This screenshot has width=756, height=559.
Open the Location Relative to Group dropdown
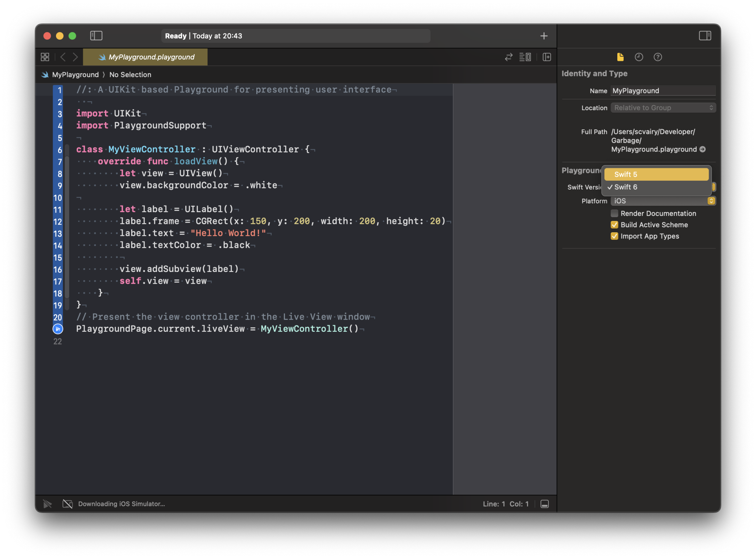663,108
